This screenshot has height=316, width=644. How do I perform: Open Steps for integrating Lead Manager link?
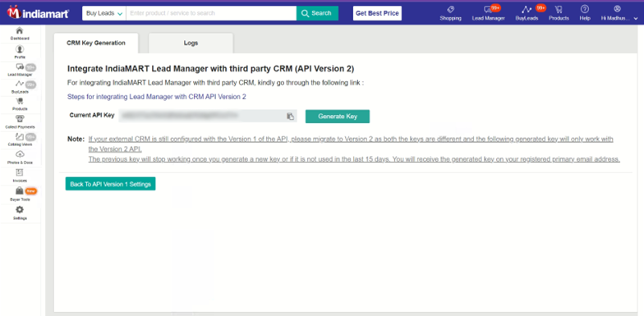click(156, 97)
